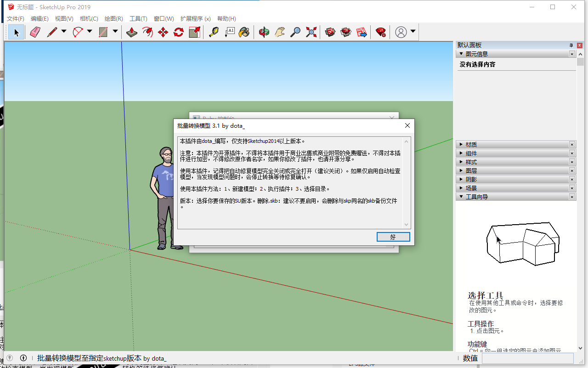
Task: Choose the Zoom magnifier tool
Action: pos(295,32)
